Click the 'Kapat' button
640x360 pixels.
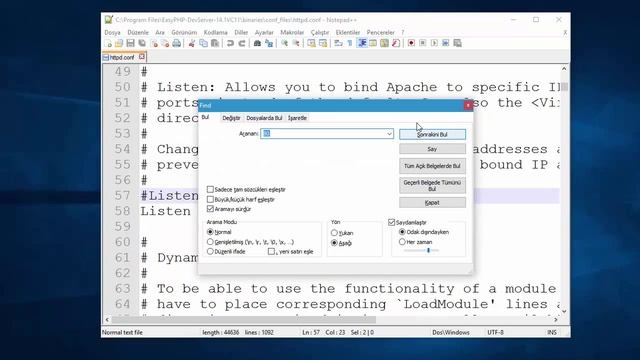[432, 202]
